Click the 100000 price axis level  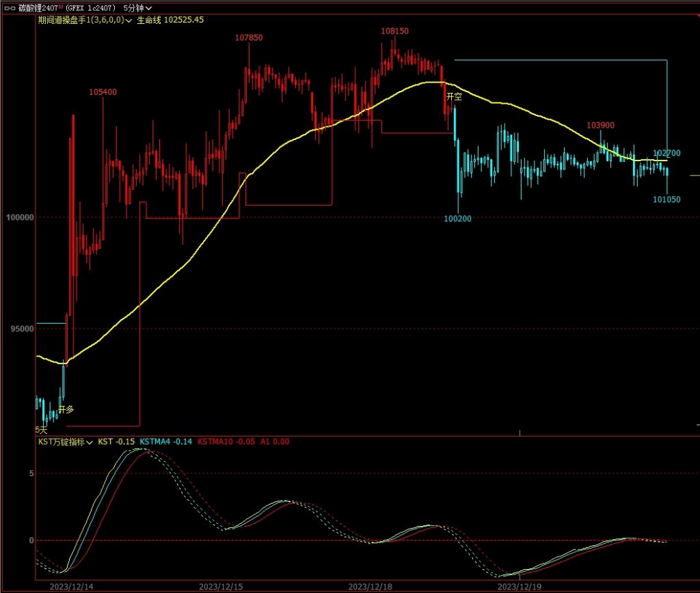point(19,217)
